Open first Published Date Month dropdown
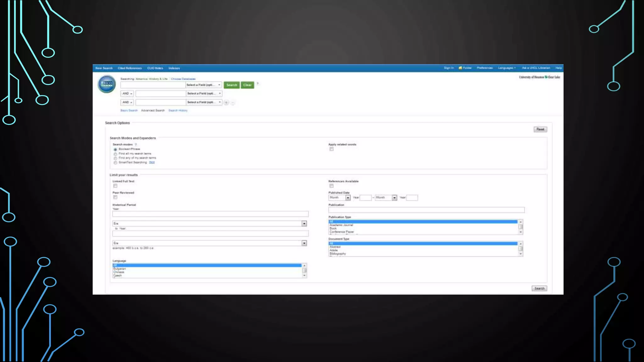 click(339, 198)
